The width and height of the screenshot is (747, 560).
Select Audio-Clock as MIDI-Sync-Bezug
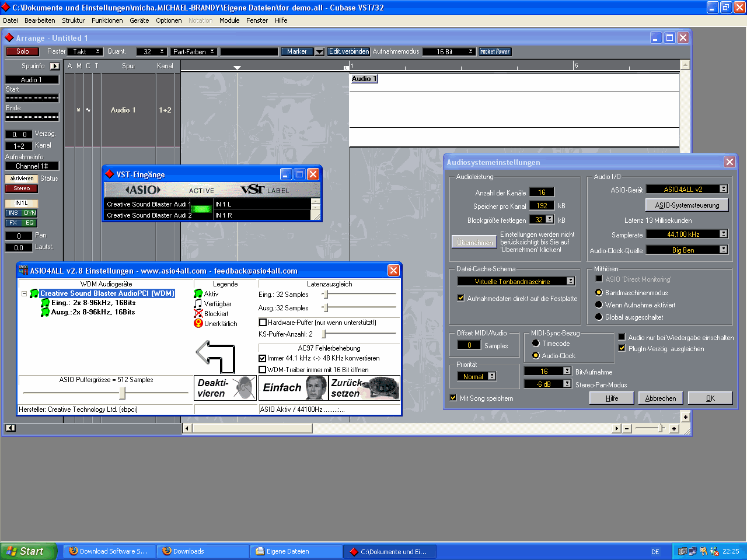click(536, 355)
